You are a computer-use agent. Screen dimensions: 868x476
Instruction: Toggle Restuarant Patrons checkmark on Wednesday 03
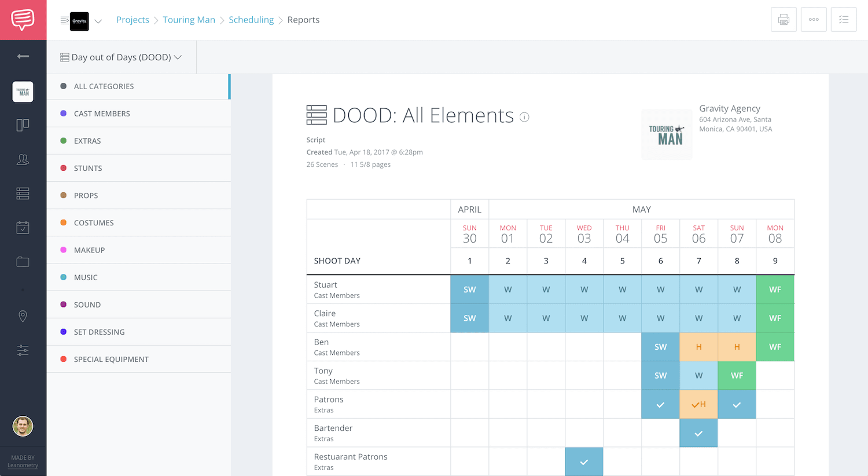pyautogui.click(x=584, y=462)
